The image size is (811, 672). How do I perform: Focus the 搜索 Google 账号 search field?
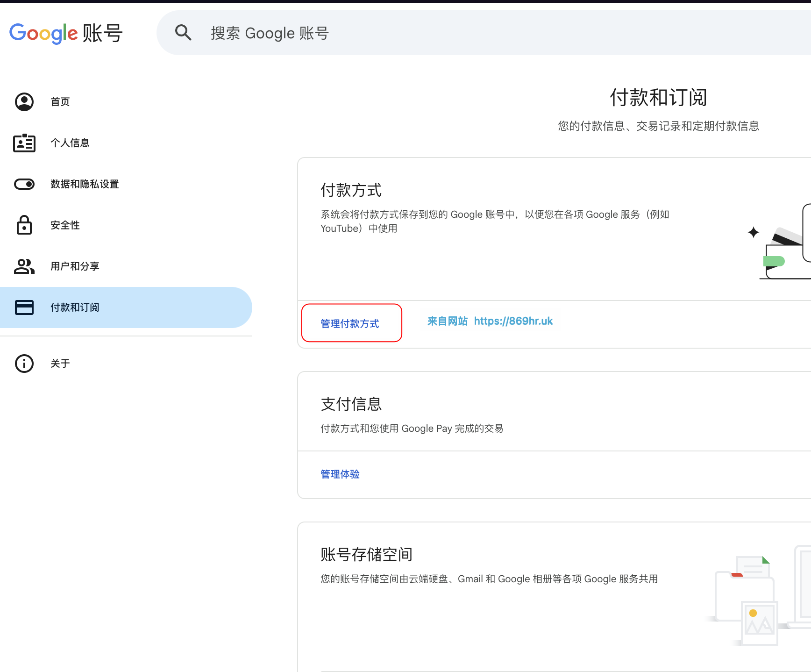pyautogui.click(x=484, y=33)
